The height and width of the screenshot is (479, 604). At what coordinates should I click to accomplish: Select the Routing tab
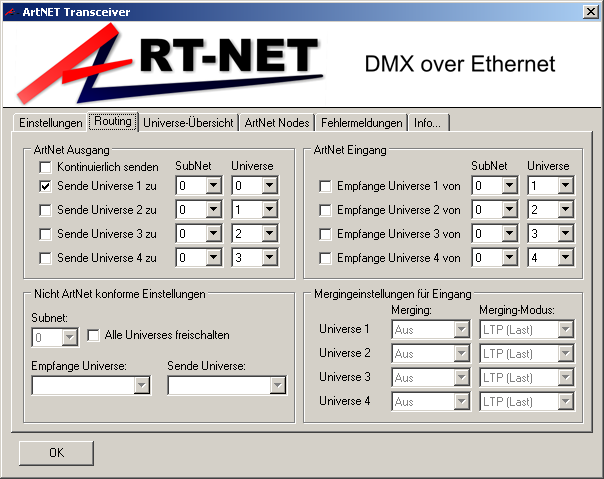[x=113, y=121]
